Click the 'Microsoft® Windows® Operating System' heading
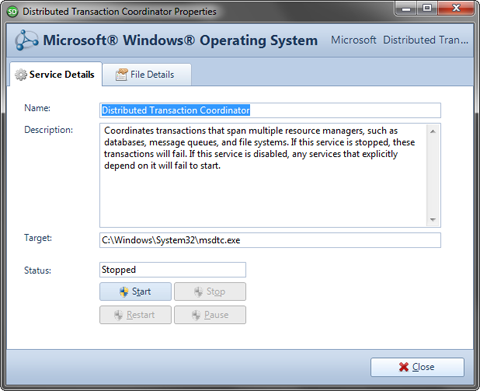Image resolution: width=480 pixels, height=391 pixels. (x=180, y=40)
